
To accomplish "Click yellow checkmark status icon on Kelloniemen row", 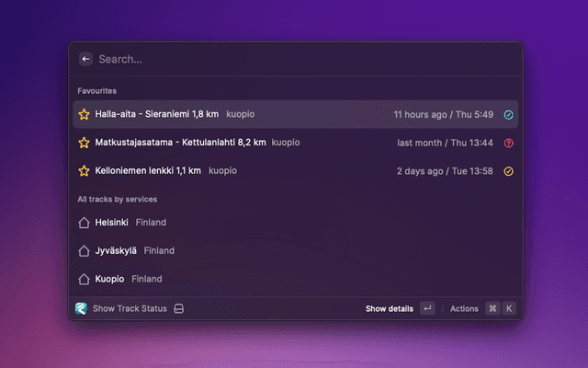I will tap(509, 171).
